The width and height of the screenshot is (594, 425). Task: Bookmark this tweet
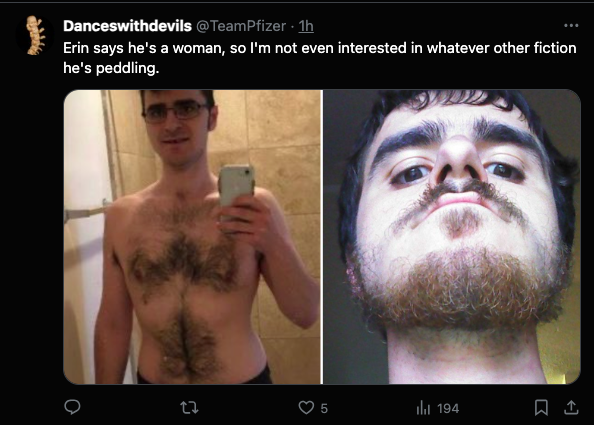(541, 408)
